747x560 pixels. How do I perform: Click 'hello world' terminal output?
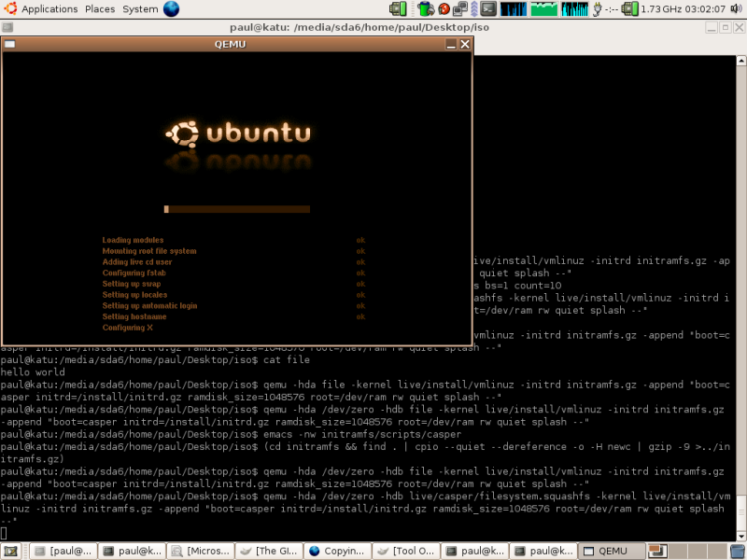[33, 371]
